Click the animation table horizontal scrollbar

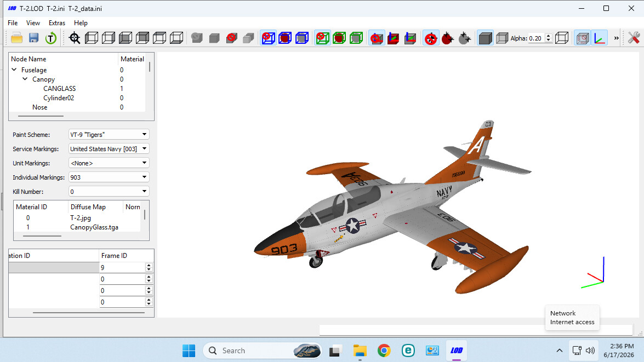[x=89, y=313]
